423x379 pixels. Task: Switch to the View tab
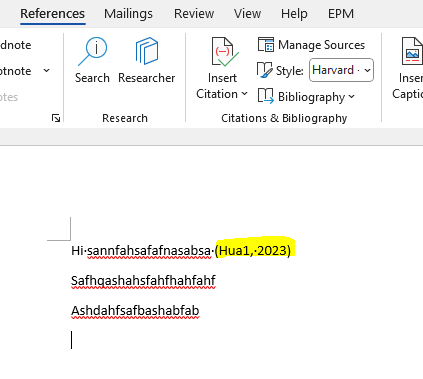(247, 14)
